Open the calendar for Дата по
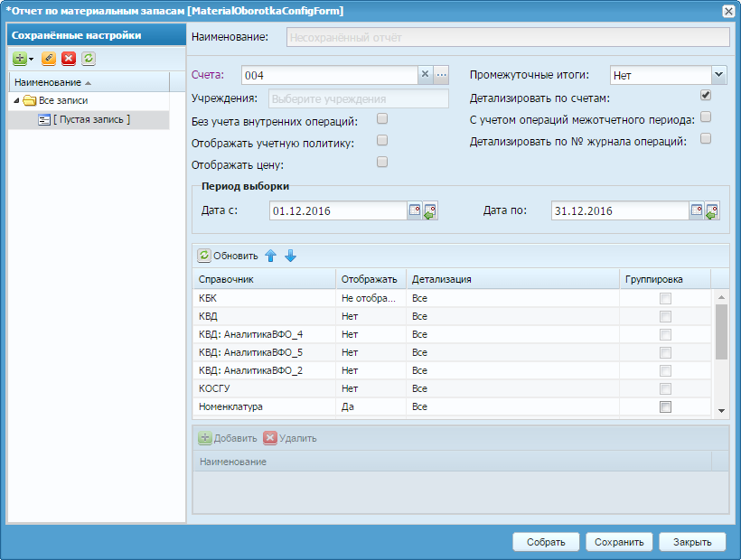This screenshot has height=560, width=741. (697, 210)
